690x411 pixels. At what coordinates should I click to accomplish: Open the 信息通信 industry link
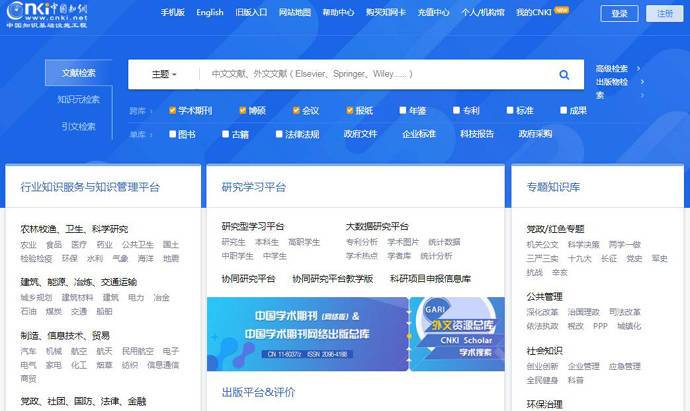tap(163, 365)
